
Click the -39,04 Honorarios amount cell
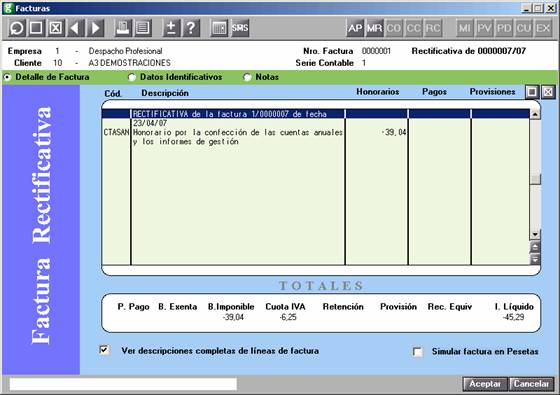click(394, 132)
